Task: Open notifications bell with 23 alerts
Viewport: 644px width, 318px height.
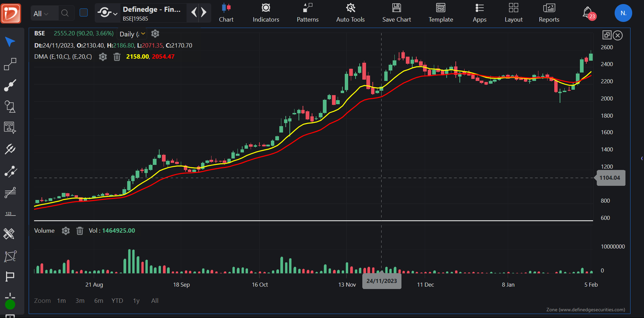Action: click(589, 13)
